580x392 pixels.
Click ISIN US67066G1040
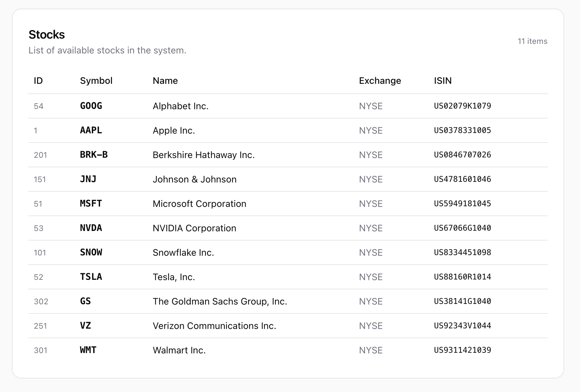click(462, 228)
